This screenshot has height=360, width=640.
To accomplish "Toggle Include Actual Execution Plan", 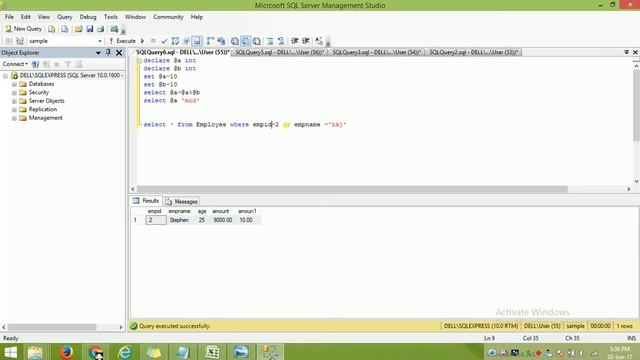I will (x=211, y=41).
